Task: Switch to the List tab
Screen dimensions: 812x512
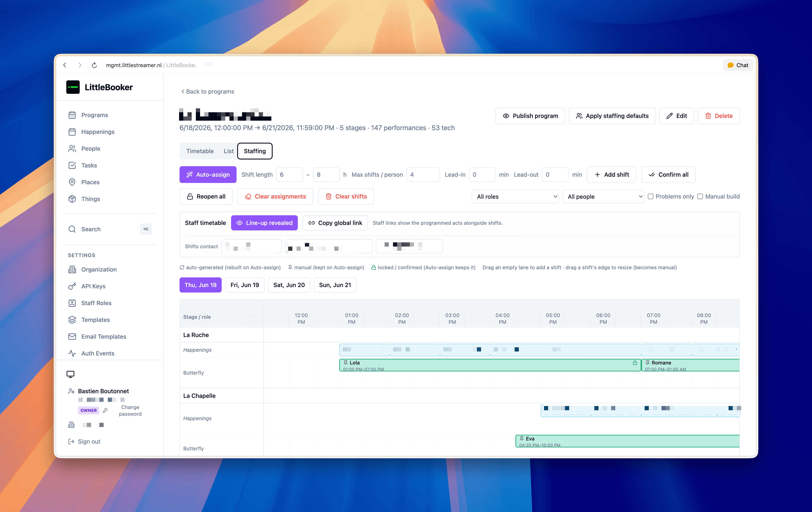Action: (229, 151)
